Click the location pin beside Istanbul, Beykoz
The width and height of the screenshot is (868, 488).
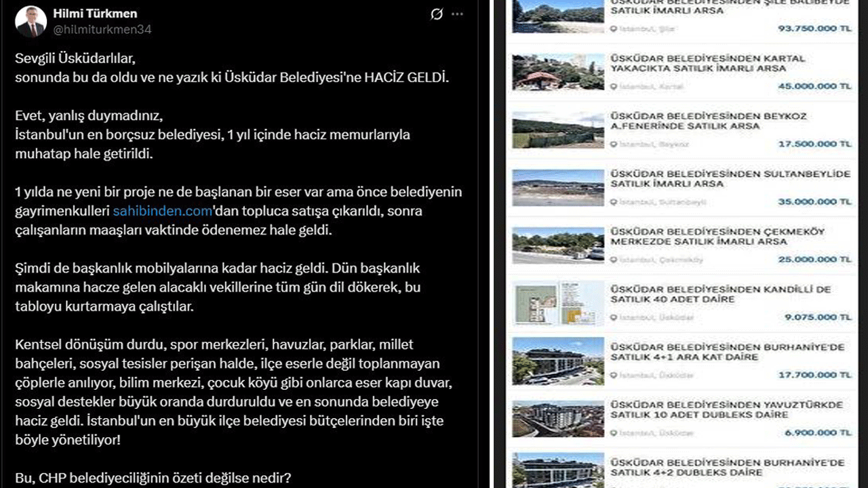[614, 144]
